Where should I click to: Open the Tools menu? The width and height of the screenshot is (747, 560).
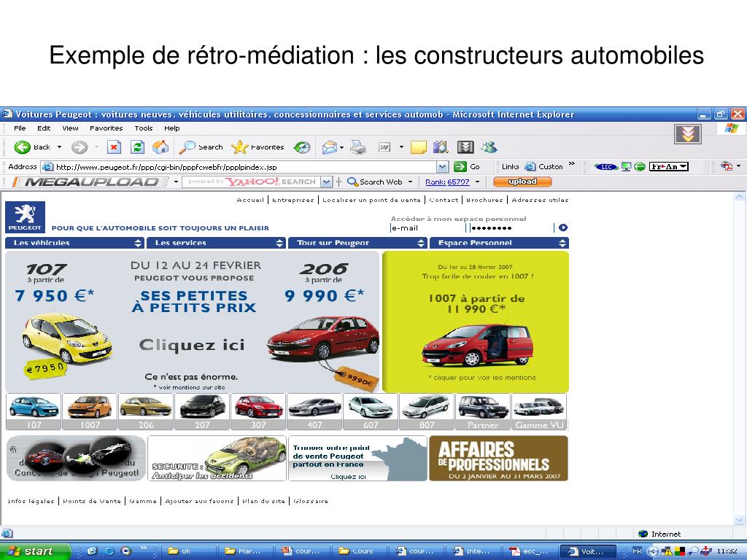pyautogui.click(x=144, y=128)
